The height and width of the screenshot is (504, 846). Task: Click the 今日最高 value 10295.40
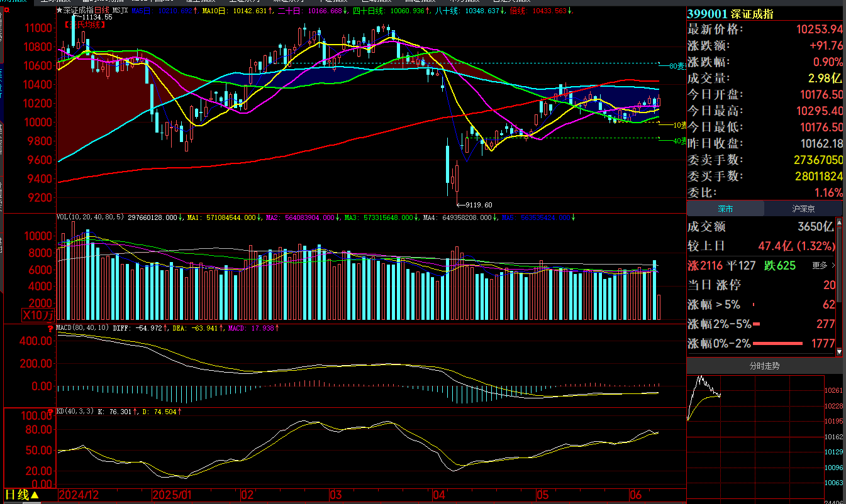point(818,111)
